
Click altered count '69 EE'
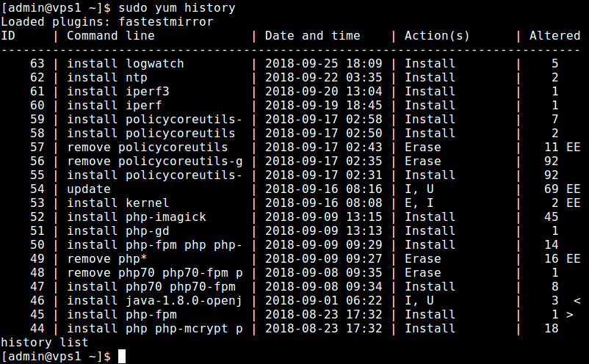coord(563,189)
